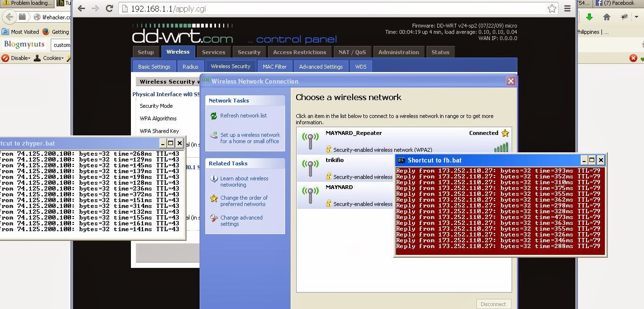Click the advanced settings tools icon
This screenshot has width=644, height=309.
pyautogui.click(x=214, y=218)
